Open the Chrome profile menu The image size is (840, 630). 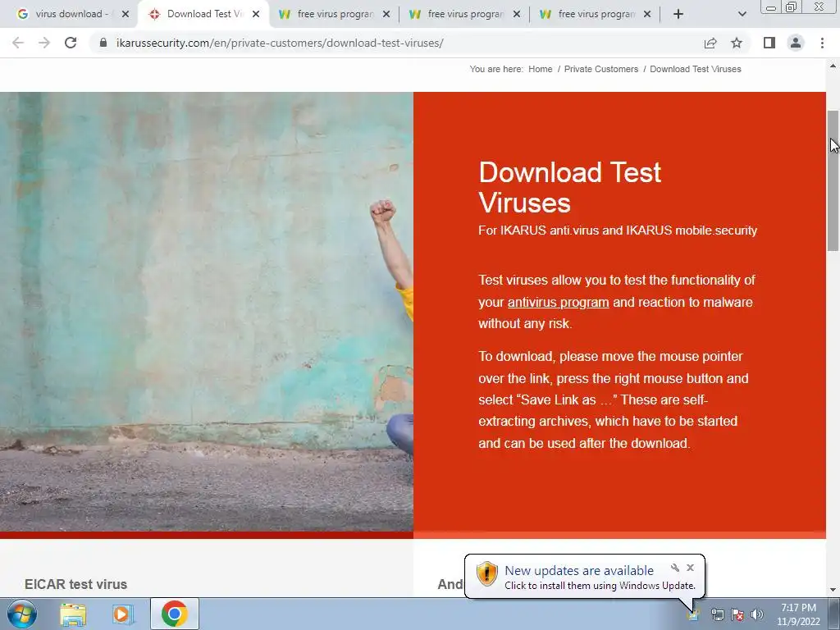pos(796,43)
